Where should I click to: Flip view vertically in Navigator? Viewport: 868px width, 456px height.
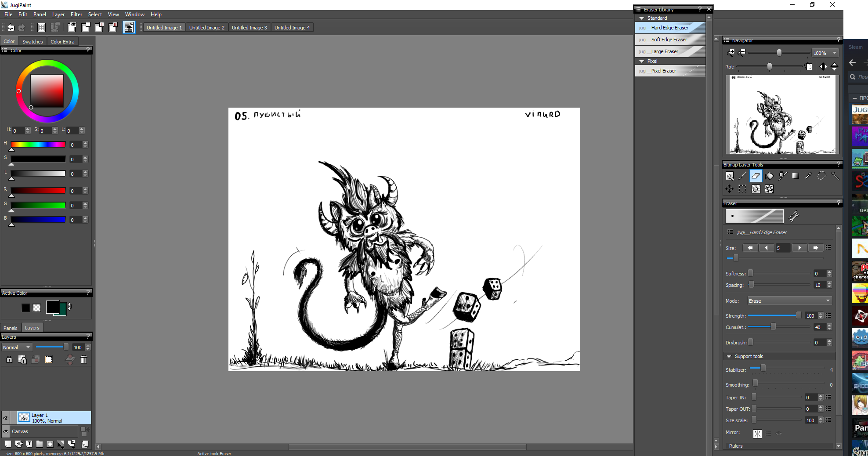coord(834,67)
